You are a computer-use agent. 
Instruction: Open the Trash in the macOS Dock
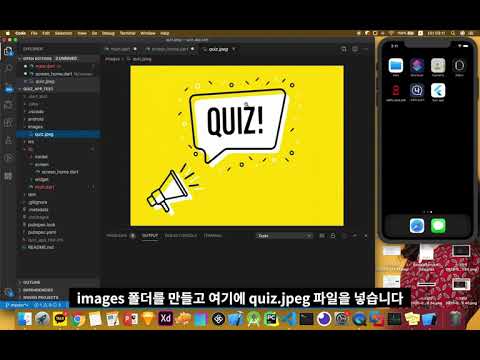click(x=455, y=319)
